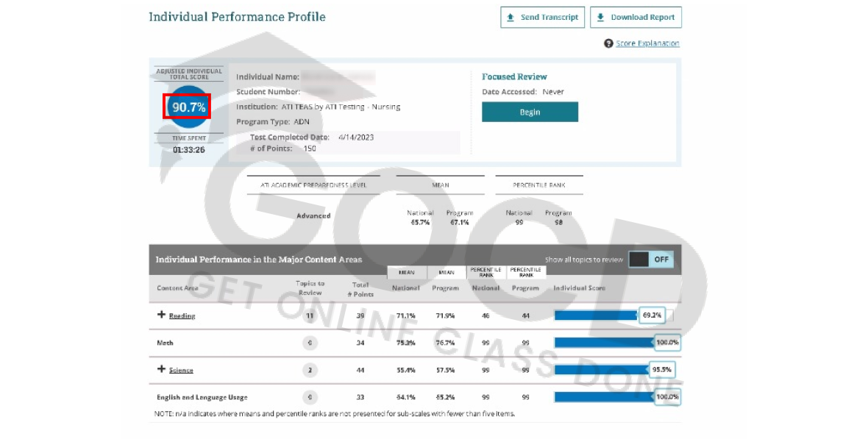
Task: Click the Math topics to review badge
Action: 310,343
